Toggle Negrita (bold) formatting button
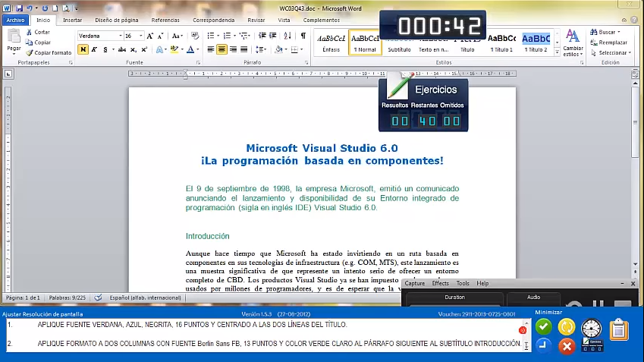 83,49
